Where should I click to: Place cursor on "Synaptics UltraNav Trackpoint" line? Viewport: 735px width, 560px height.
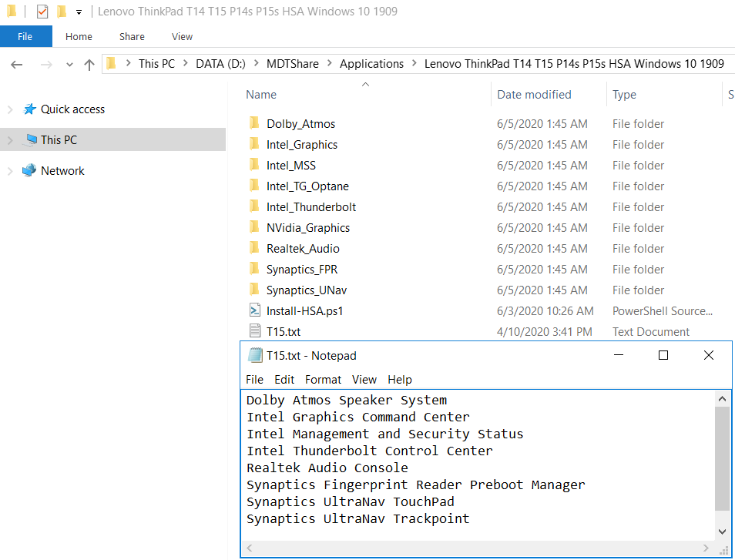[x=357, y=518]
